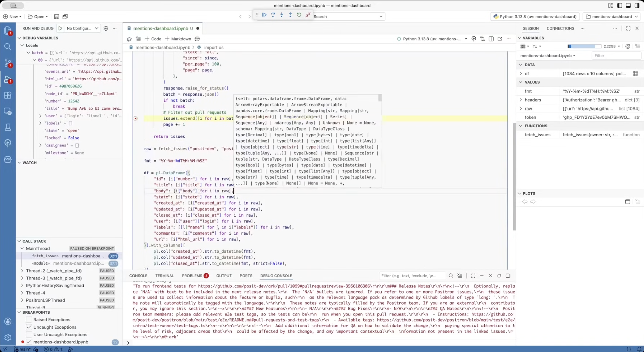Disconnect the debugger
Image resolution: width=644 pixels, height=352 pixels.
point(308,15)
